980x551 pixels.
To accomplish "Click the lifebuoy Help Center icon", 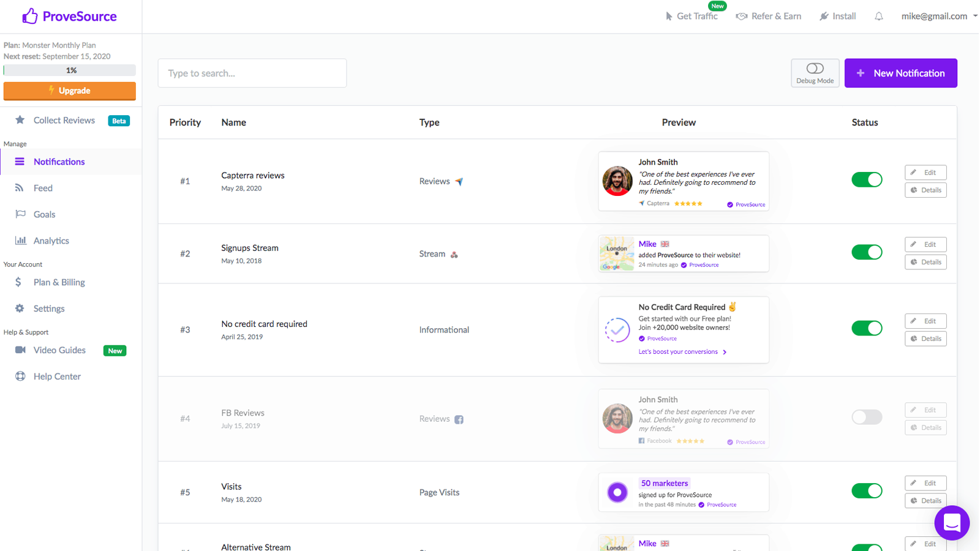I will click(x=20, y=377).
